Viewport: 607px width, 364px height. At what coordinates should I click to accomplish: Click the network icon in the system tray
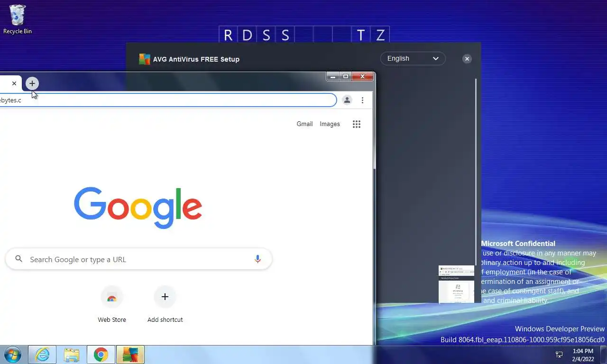click(x=559, y=355)
